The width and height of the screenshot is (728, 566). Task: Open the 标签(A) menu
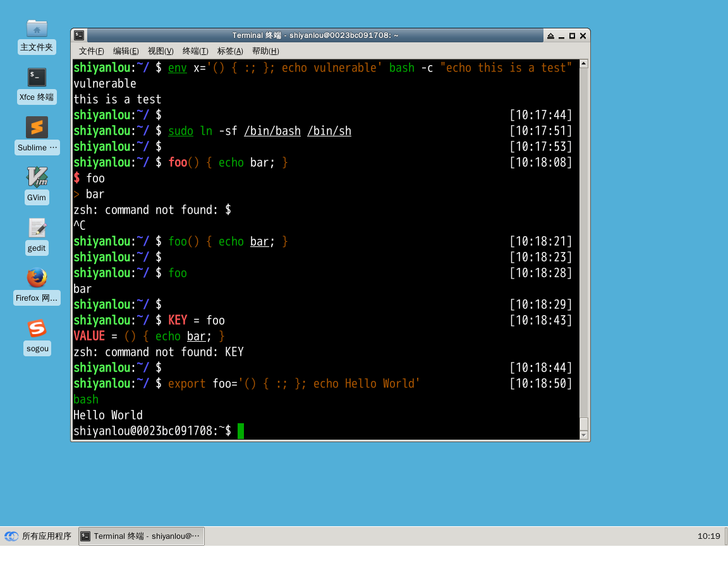(x=231, y=51)
